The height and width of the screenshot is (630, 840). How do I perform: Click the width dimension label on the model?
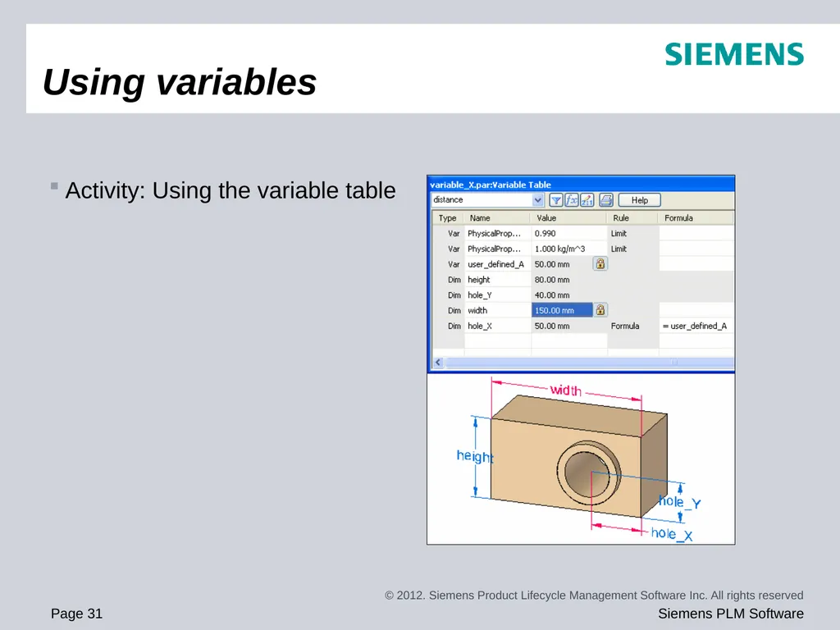click(x=566, y=390)
